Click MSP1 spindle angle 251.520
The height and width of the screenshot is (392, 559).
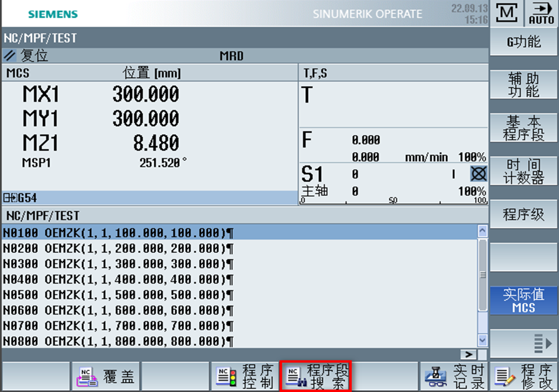click(163, 163)
